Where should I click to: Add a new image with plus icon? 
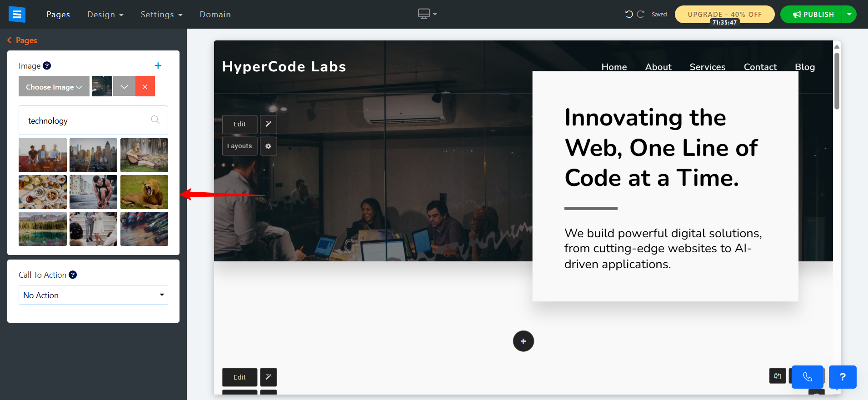click(158, 65)
